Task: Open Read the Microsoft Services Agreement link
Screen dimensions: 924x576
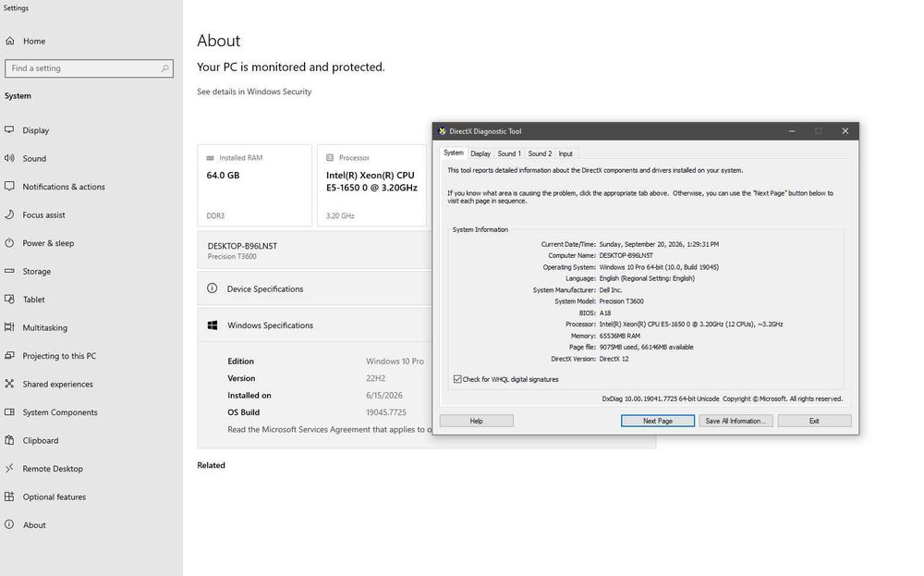Action: (330, 429)
